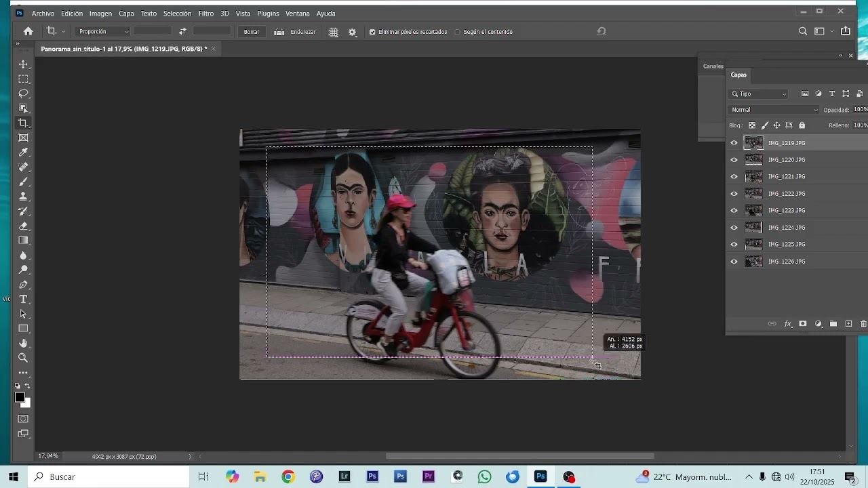Select the IMG_1225.JPG layer thumbnail
The width and height of the screenshot is (868, 488).
pyautogui.click(x=754, y=245)
